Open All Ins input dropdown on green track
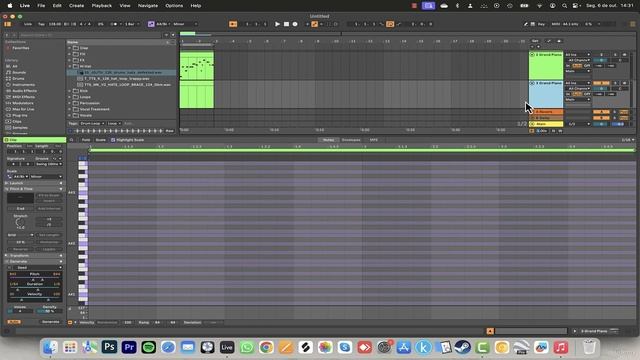This screenshot has width=640, height=360. [578, 54]
